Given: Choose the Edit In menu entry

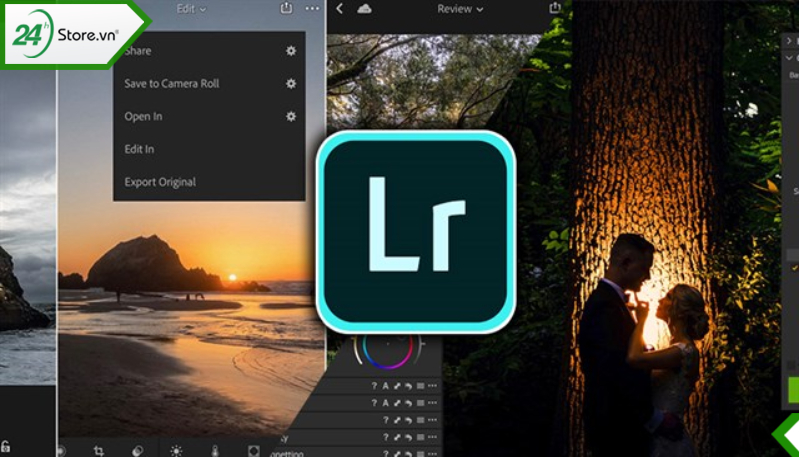Looking at the screenshot, I should pyautogui.click(x=139, y=149).
